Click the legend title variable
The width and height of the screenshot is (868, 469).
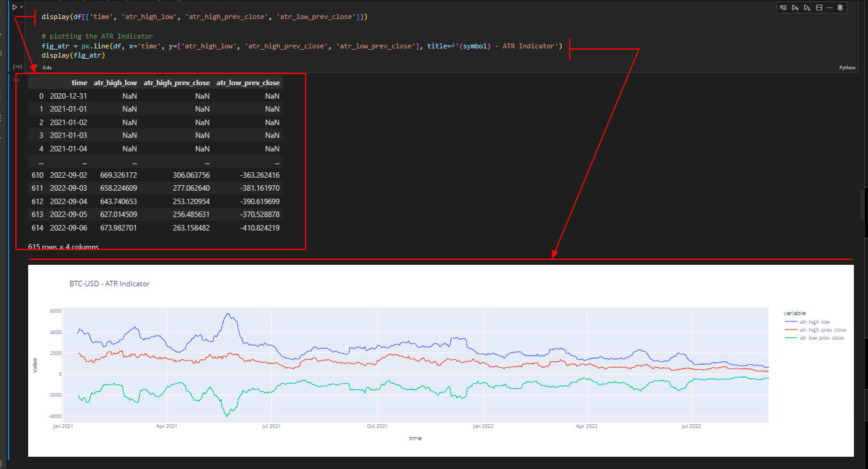794,313
